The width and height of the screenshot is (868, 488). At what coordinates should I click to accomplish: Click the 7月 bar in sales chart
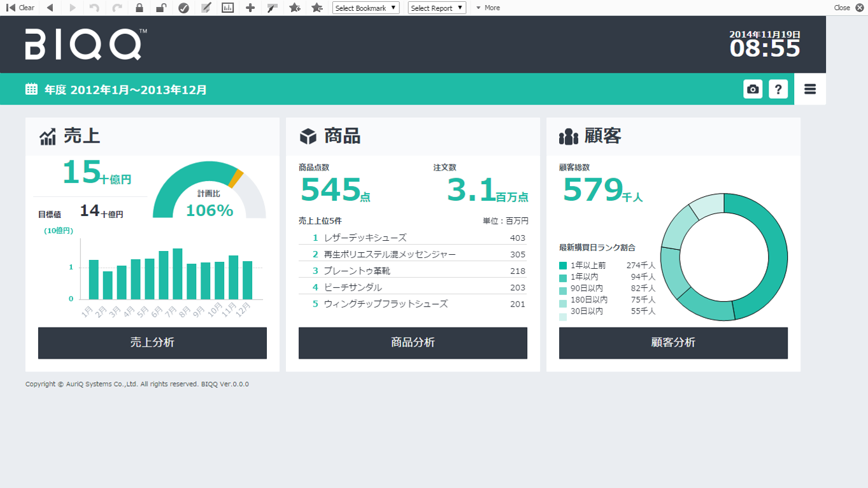click(x=178, y=274)
